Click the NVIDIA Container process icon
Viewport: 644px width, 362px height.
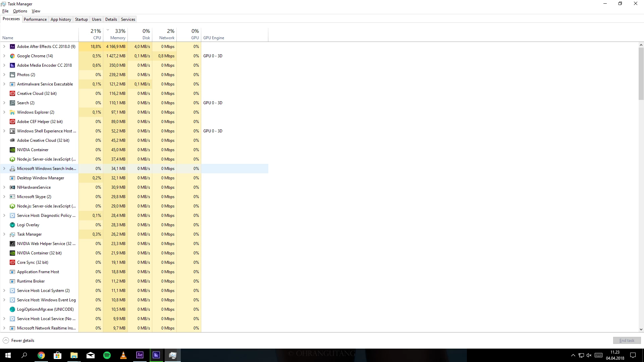point(12,150)
